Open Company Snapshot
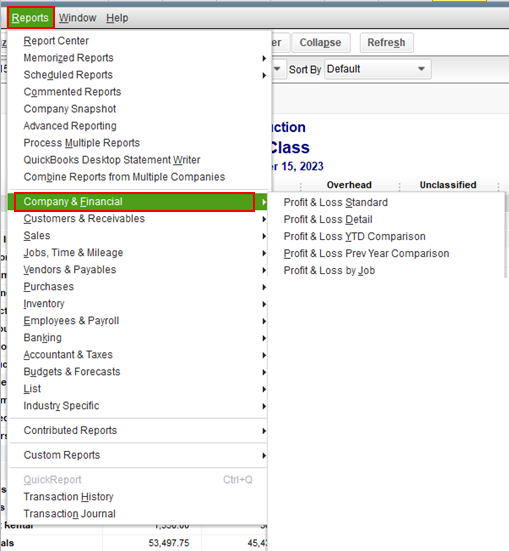Image resolution: width=509 pixels, height=551 pixels. tap(139, 109)
